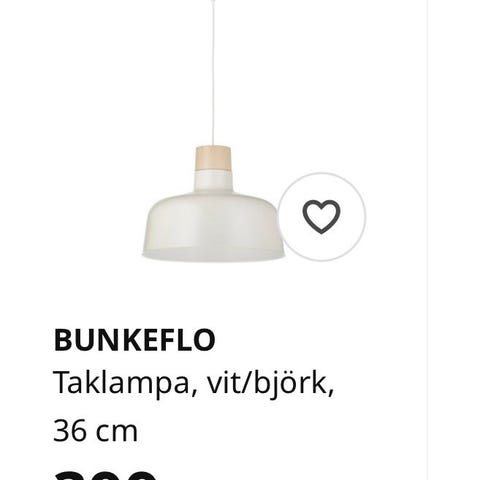Click the lamp's white hanging cord
This screenshot has width=480, height=480.
213,73
